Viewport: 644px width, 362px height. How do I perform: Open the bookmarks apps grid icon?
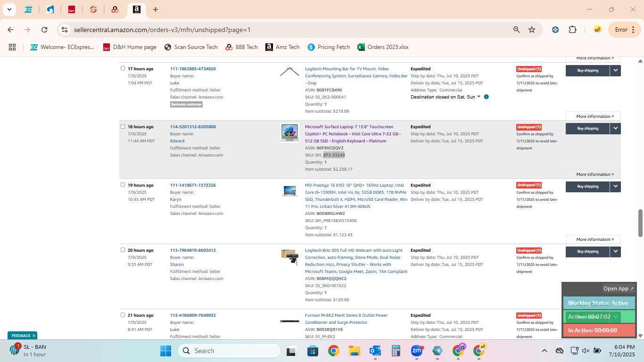pyautogui.click(x=12, y=47)
